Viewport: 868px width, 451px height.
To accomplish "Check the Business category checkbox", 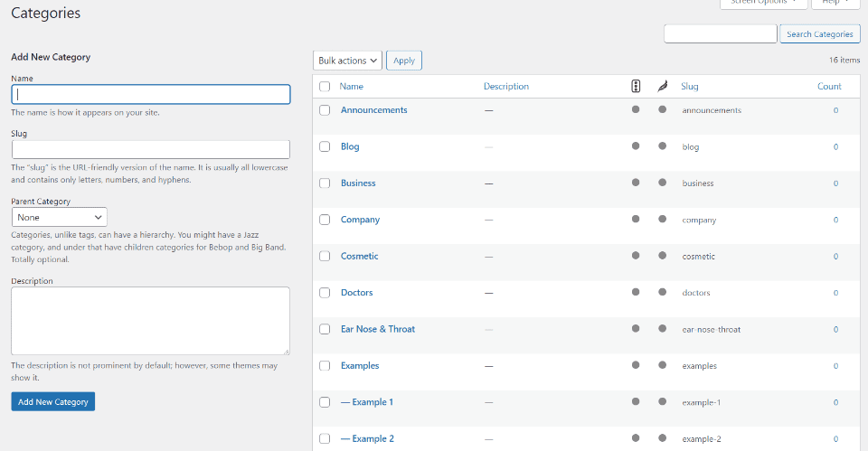I will (325, 183).
